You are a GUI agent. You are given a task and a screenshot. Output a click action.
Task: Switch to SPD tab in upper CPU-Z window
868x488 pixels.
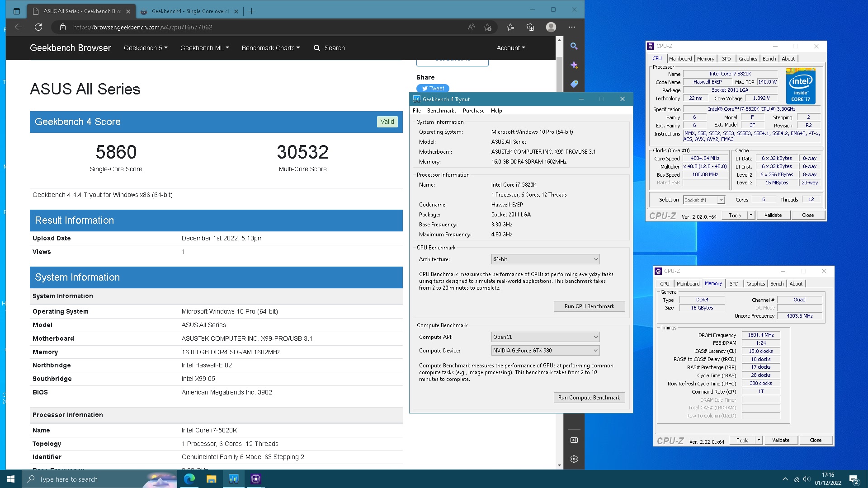point(726,59)
